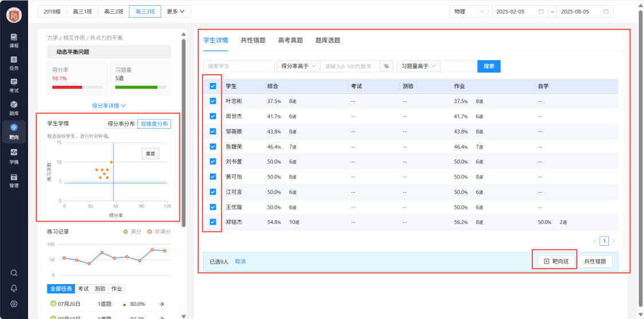The height and width of the screenshot is (319, 644).
Task: Expand the 更多 class dropdown
Action: point(175,11)
